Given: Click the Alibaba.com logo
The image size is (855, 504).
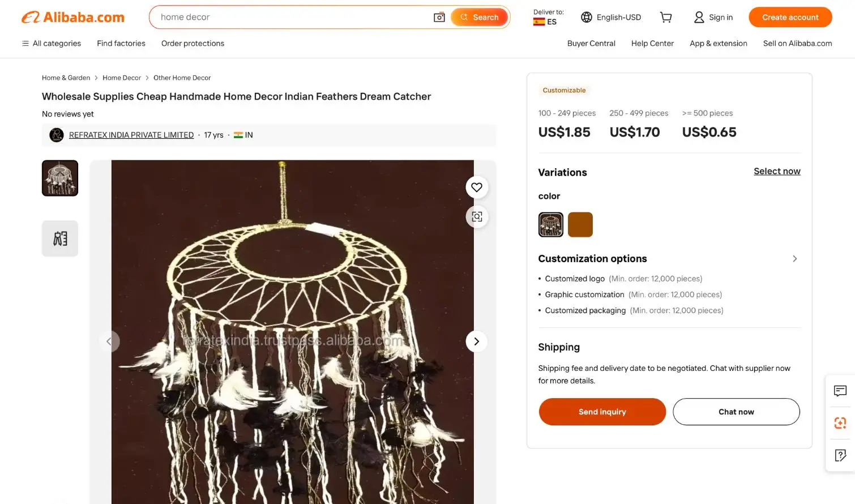Looking at the screenshot, I should [x=72, y=17].
